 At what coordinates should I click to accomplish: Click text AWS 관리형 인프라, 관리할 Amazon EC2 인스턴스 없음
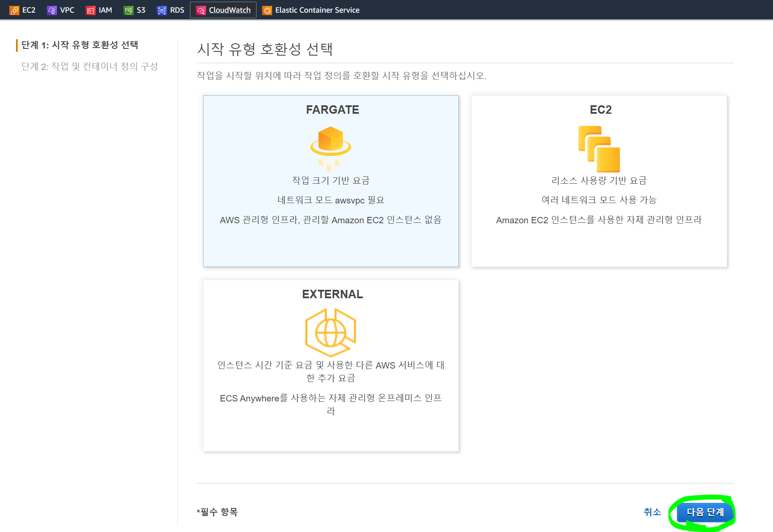pyautogui.click(x=331, y=220)
